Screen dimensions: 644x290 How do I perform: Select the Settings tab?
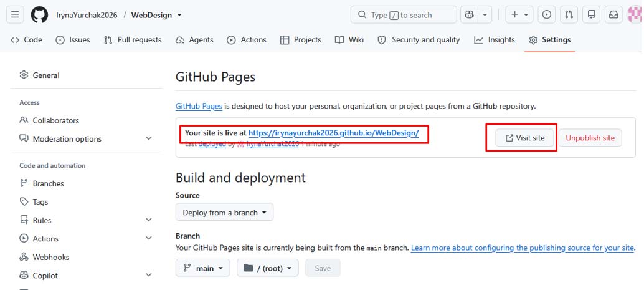[x=550, y=40]
